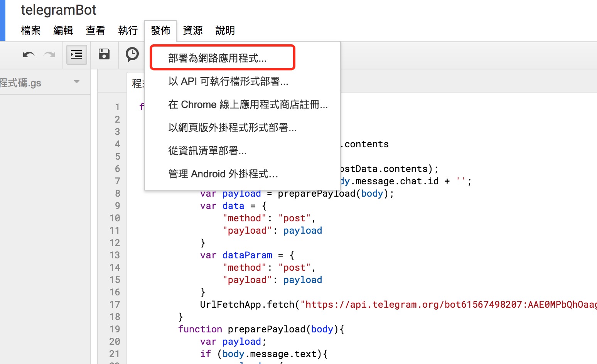
Task: Click 'preparePayload(body);' on line 8
Action: 336,194
